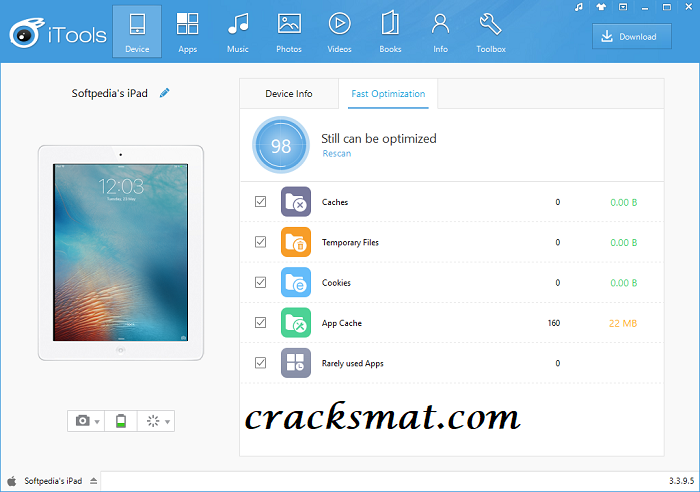Click the Cookies blue folder icon

point(296,282)
